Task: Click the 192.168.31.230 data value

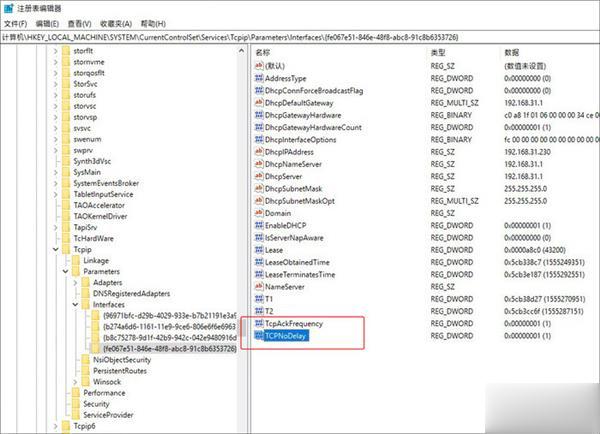Action: (527, 152)
